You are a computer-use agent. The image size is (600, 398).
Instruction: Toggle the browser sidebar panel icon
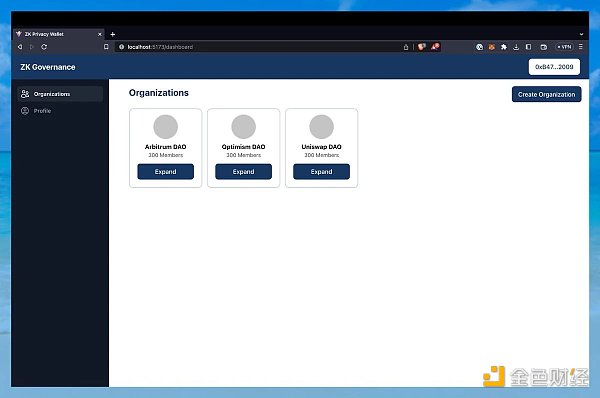tap(528, 47)
